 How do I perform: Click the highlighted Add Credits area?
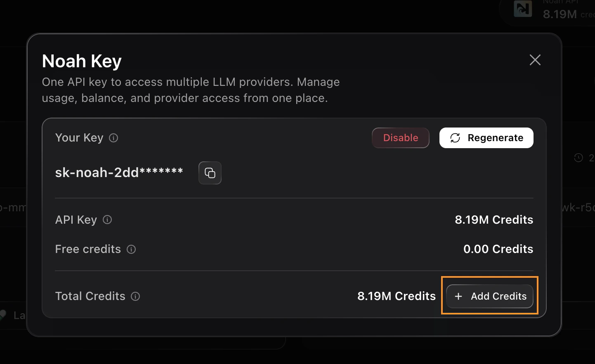point(489,296)
